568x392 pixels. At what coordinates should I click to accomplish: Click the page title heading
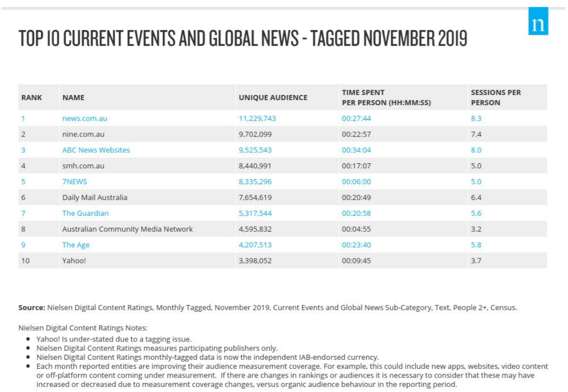[x=242, y=39]
